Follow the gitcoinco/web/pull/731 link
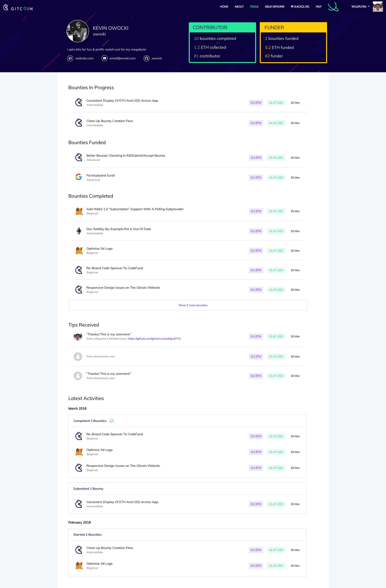 tap(154, 339)
